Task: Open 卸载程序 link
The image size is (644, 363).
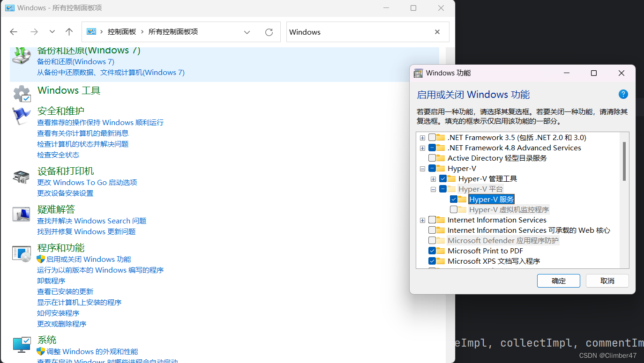Action: tap(51, 281)
